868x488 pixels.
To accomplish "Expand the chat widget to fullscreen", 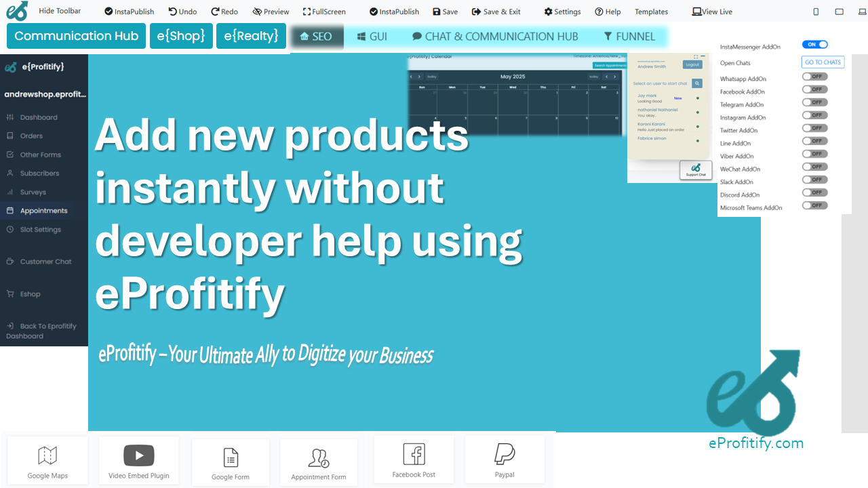I will (696, 57).
